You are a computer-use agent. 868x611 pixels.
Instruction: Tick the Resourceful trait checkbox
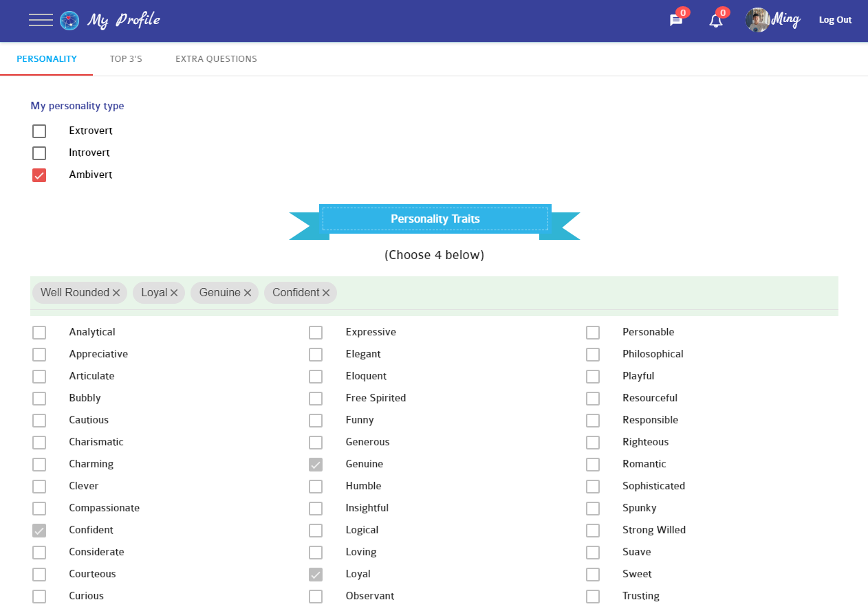pyautogui.click(x=593, y=399)
